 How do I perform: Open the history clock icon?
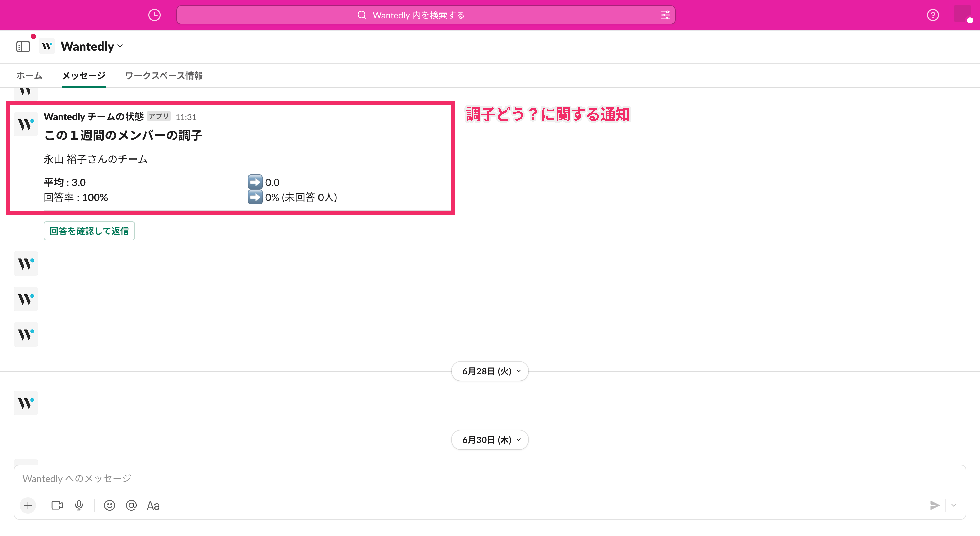(154, 15)
